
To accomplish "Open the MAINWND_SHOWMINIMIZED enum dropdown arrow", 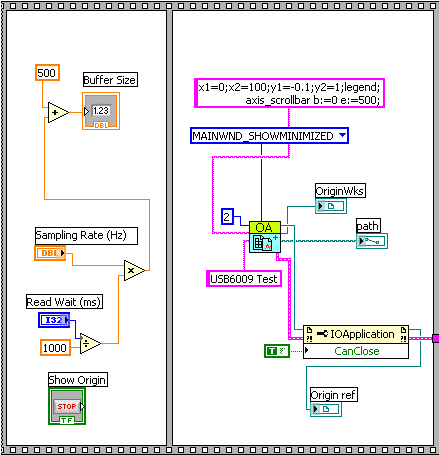I will pos(342,135).
